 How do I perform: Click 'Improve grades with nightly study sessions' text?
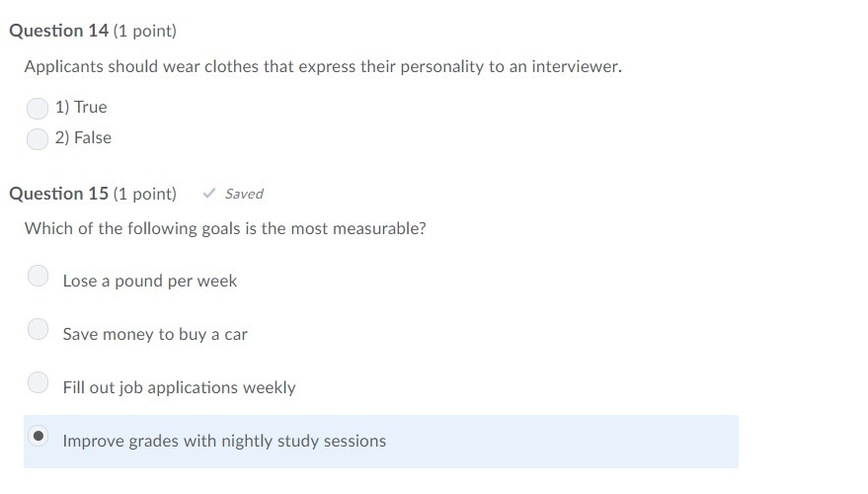click(x=224, y=441)
